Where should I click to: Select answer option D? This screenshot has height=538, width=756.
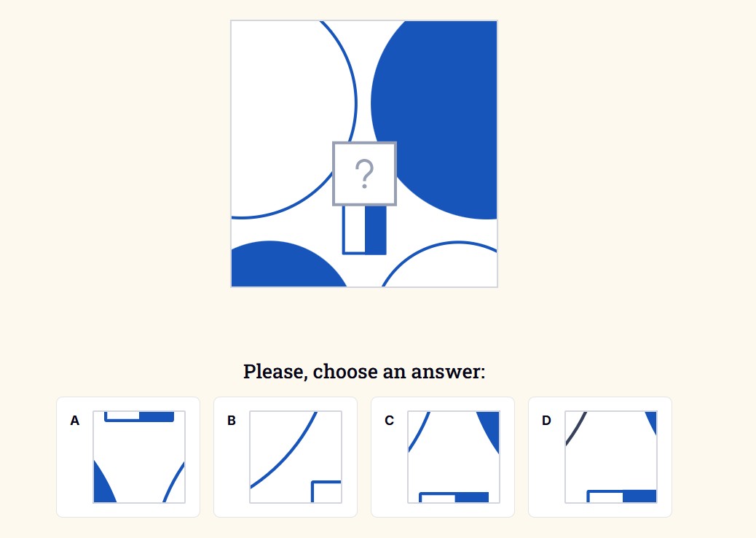(x=611, y=457)
